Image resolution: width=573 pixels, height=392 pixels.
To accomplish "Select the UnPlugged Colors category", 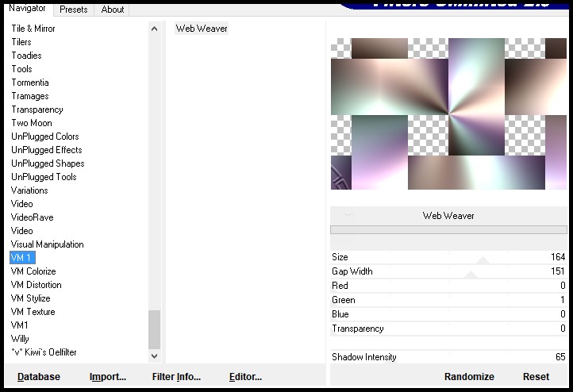I will pos(44,136).
